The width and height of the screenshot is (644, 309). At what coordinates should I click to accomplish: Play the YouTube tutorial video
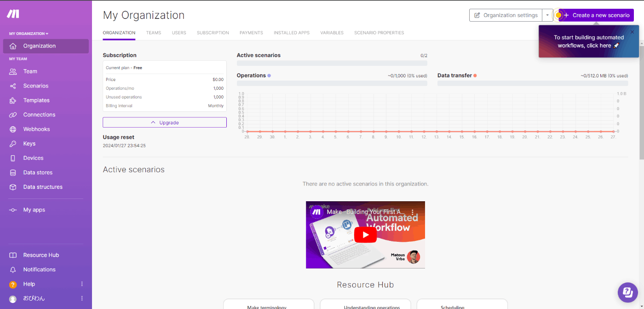click(365, 235)
